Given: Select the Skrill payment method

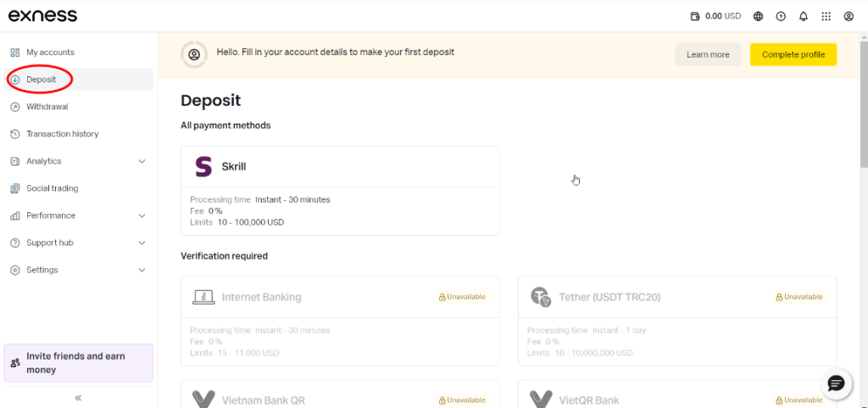Looking at the screenshot, I should coord(340,190).
